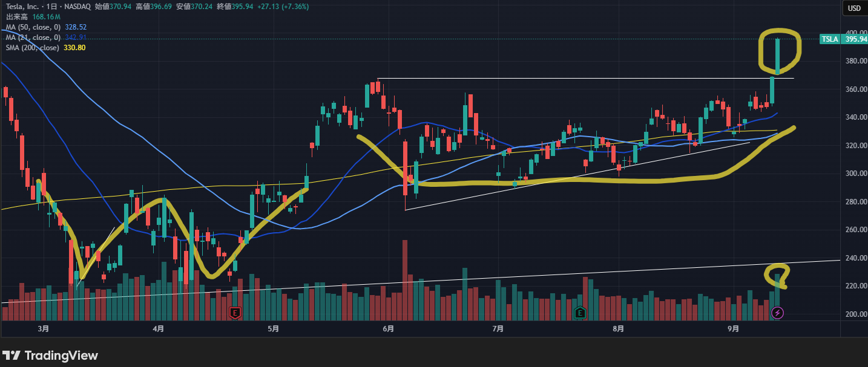Click the 6月 label on time axis

tap(389, 329)
